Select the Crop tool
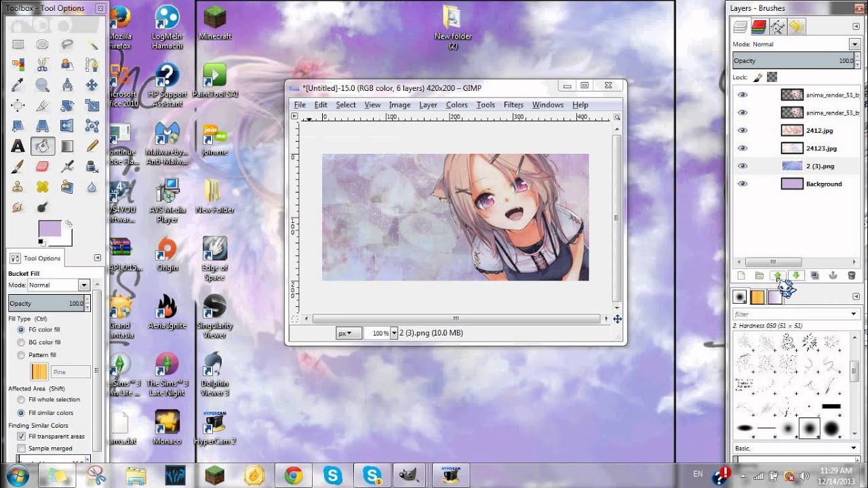The width and height of the screenshot is (868, 488). click(x=42, y=106)
